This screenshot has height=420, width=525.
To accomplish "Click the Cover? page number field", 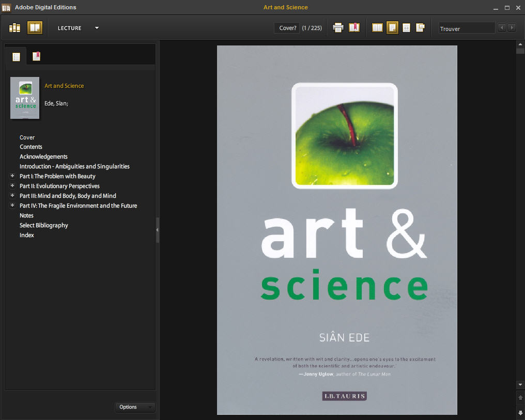I will pyautogui.click(x=287, y=28).
